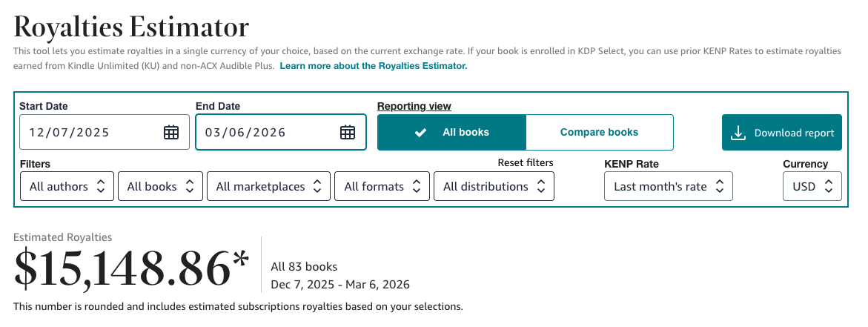The image size is (868, 327).
Task: Open Learn more about the Royalties Estimator
Action: click(374, 66)
